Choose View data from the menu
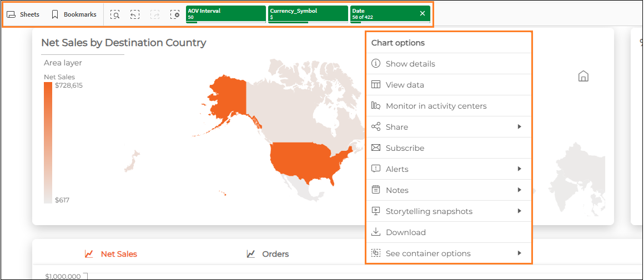This screenshot has width=644, height=280. tap(405, 85)
